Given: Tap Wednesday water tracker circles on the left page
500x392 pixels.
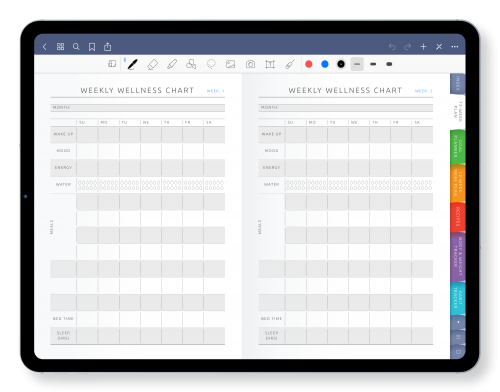Looking at the screenshot, I should click(x=151, y=185).
